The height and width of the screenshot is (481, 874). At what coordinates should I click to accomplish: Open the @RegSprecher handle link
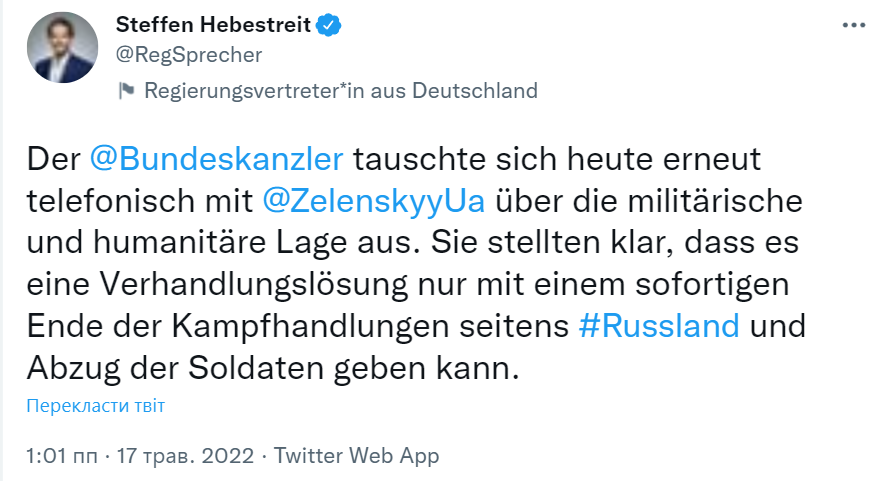(188, 54)
